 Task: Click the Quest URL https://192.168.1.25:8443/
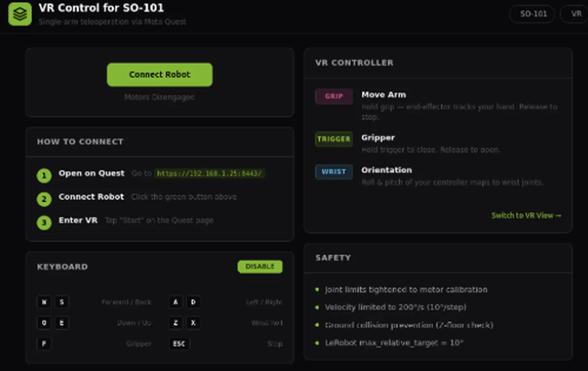coord(209,173)
